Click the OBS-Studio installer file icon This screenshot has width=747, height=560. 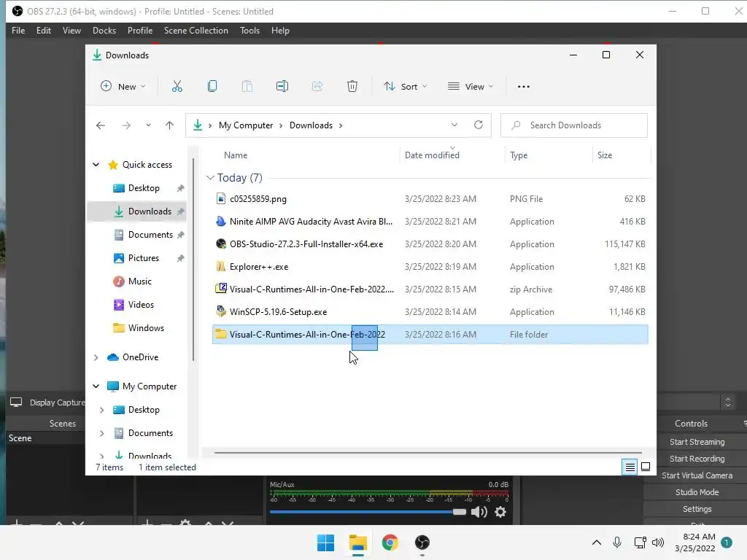pos(220,244)
